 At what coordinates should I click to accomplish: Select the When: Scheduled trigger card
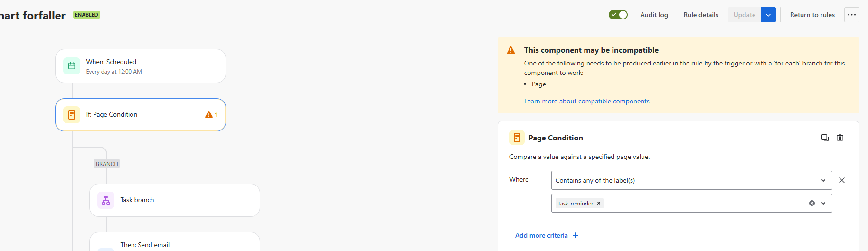coord(141,66)
